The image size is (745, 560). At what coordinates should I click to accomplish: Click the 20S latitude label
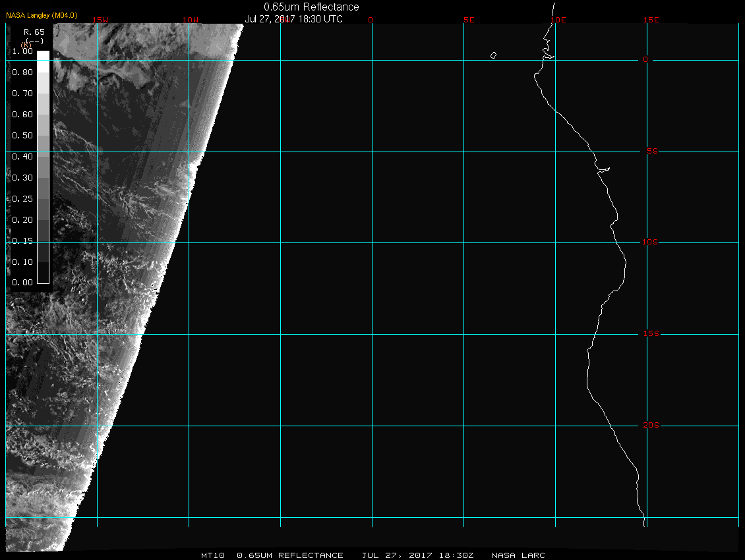tap(651, 425)
